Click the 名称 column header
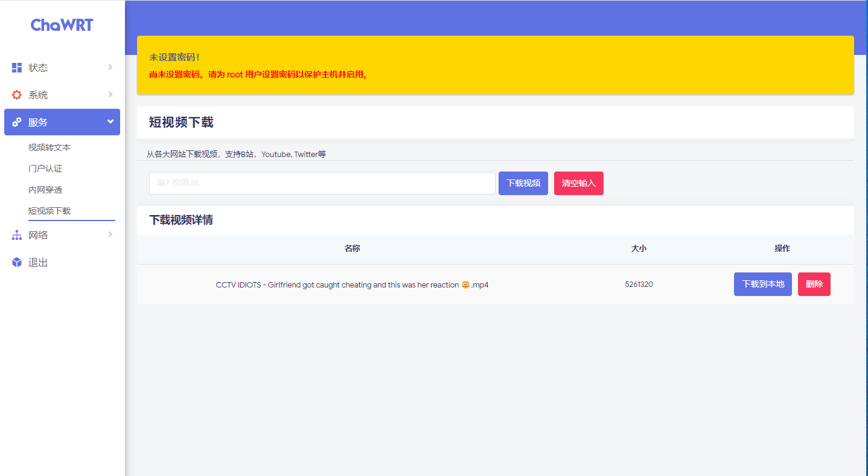Image resolution: width=868 pixels, height=476 pixels. (353, 248)
